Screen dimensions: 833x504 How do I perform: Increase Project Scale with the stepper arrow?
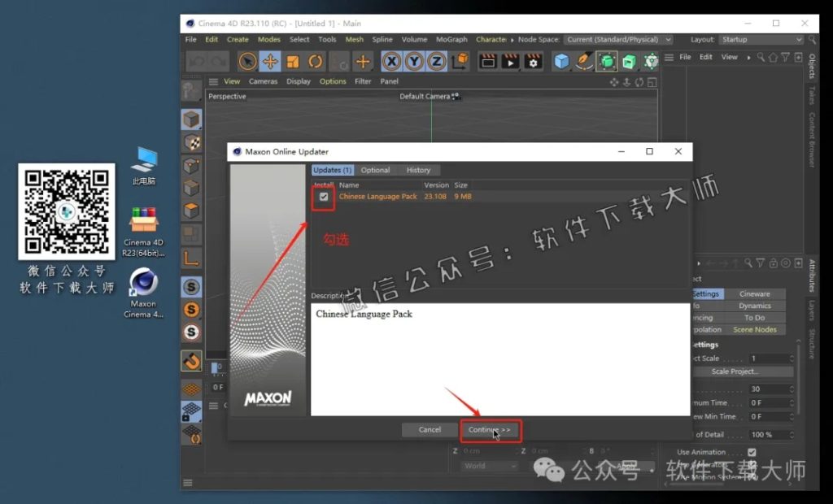pos(792,355)
